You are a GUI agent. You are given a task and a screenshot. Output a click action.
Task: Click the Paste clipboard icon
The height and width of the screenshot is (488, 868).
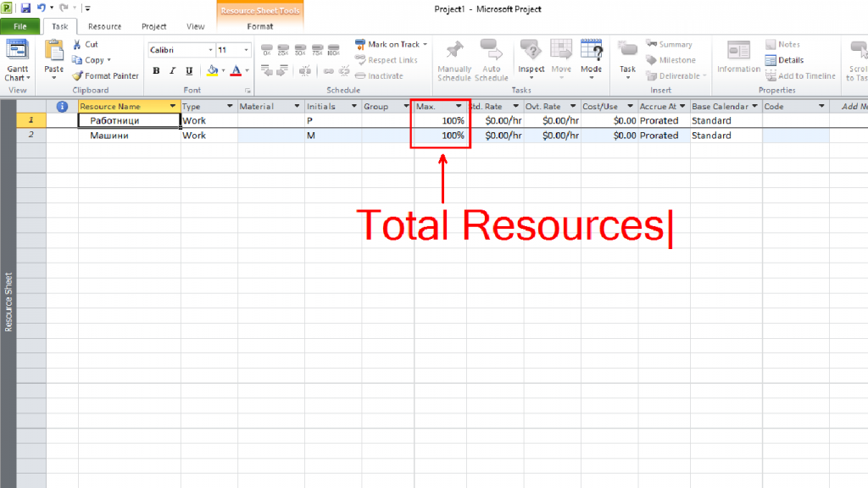click(53, 50)
